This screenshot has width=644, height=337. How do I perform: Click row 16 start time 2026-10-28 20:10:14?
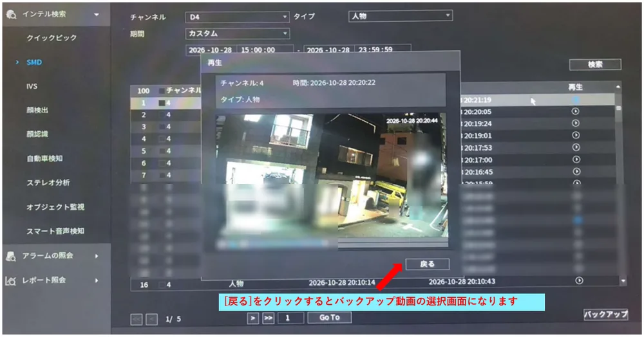point(342,282)
